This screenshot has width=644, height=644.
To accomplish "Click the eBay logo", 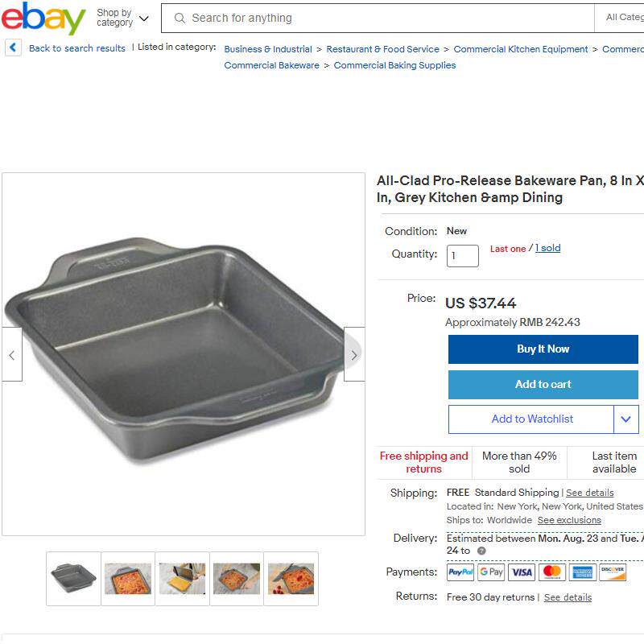I will click(43, 18).
